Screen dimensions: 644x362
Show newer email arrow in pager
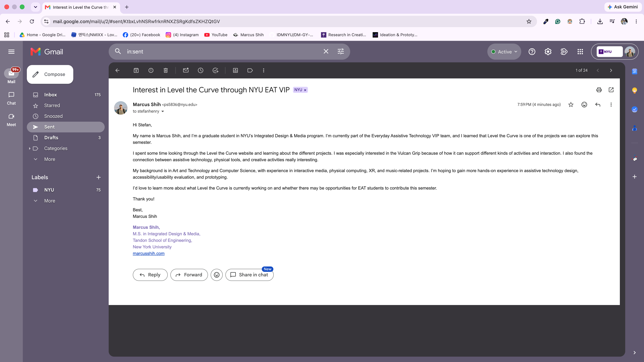click(598, 70)
